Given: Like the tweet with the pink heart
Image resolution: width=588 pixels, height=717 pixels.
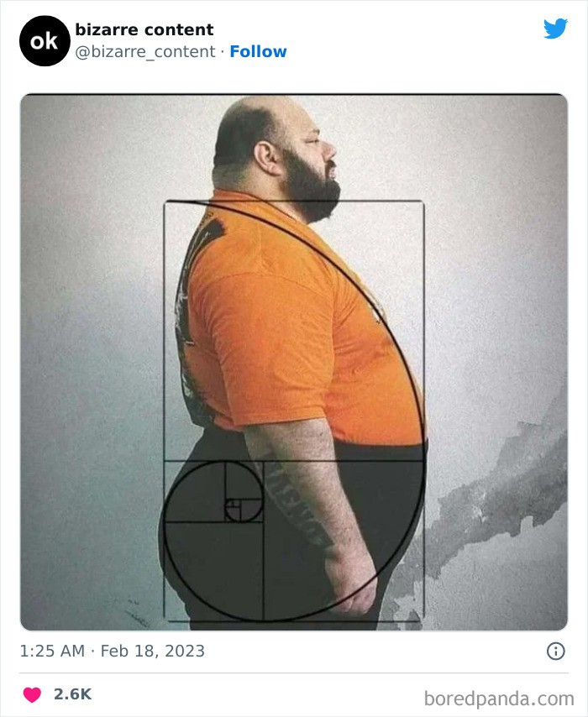Looking at the screenshot, I should click(x=32, y=694).
